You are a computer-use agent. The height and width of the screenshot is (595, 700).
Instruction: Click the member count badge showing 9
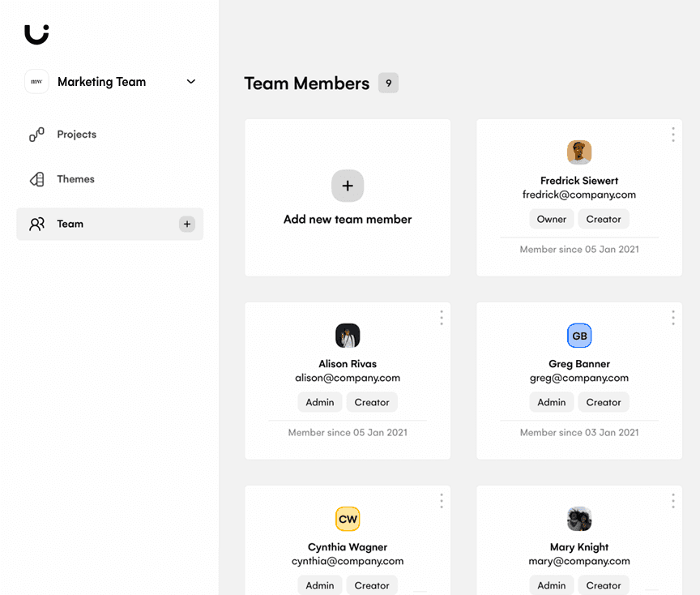388,83
